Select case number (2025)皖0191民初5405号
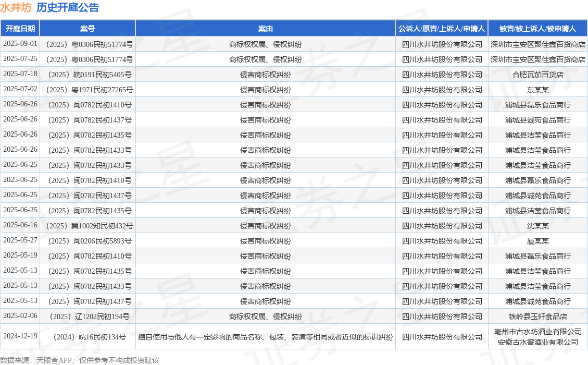The height and width of the screenshot is (365, 588). point(90,75)
